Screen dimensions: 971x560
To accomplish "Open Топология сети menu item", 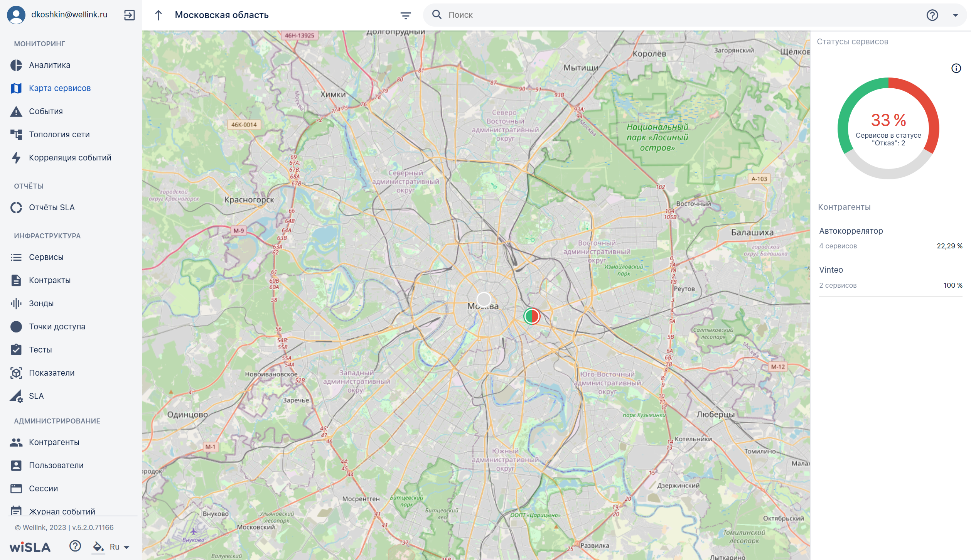I will [59, 135].
